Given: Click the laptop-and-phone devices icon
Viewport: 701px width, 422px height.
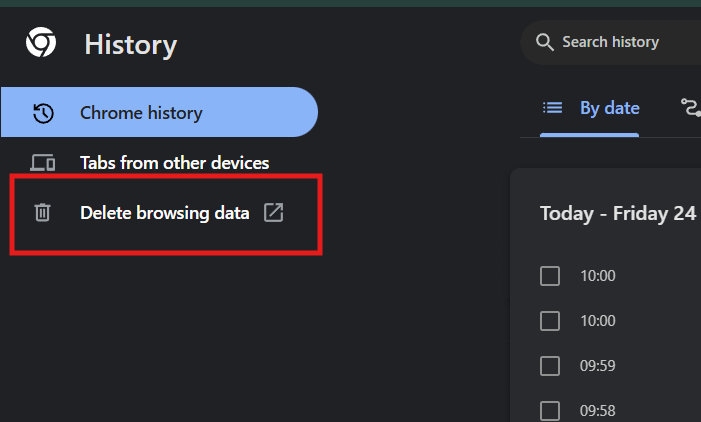Looking at the screenshot, I should [x=42, y=163].
